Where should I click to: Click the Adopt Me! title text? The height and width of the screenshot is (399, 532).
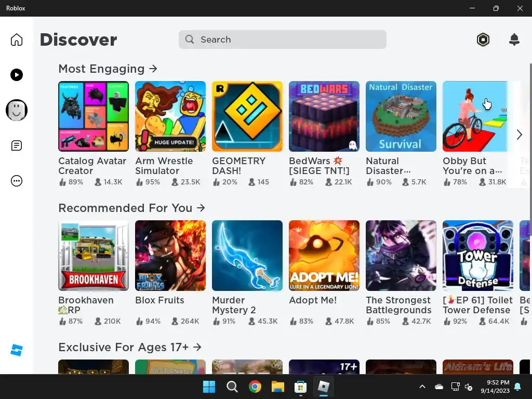tap(313, 300)
